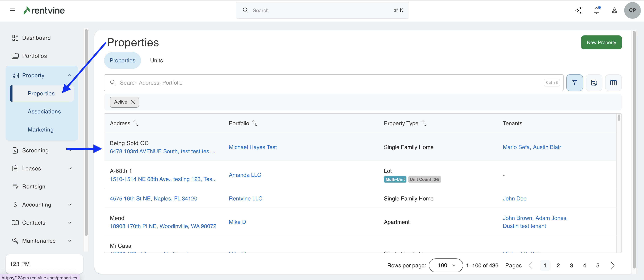
Task: Click the CP user avatar
Action: point(632,10)
